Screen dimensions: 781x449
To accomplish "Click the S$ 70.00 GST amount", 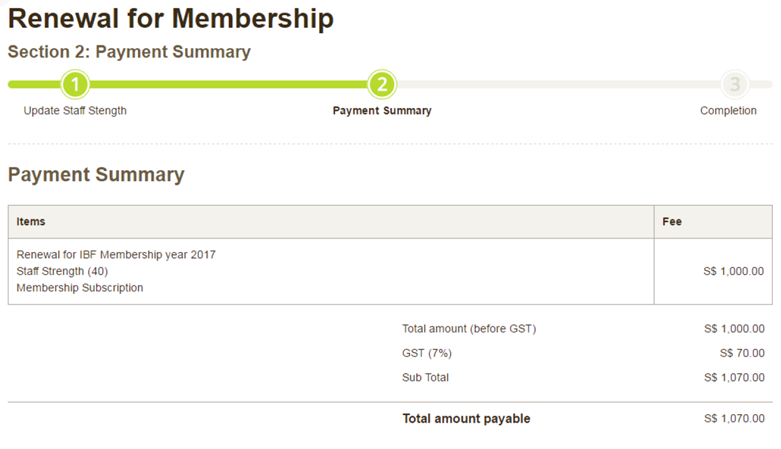I will 741,353.
